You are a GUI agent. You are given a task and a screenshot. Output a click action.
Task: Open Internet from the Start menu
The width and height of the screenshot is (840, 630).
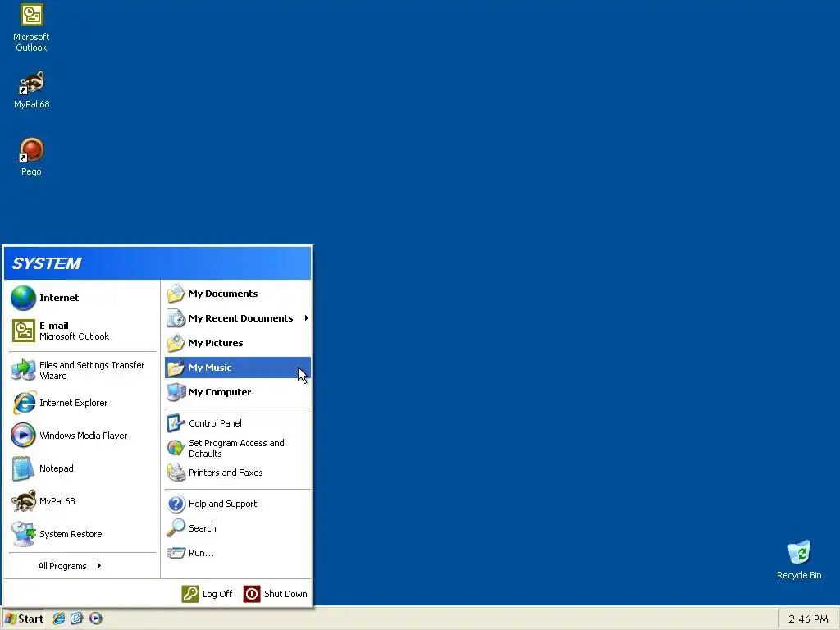tap(83, 298)
